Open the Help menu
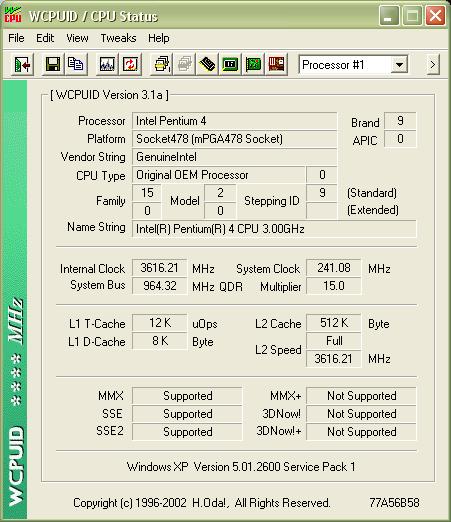Viewport: 451px width, 522px height. click(159, 38)
